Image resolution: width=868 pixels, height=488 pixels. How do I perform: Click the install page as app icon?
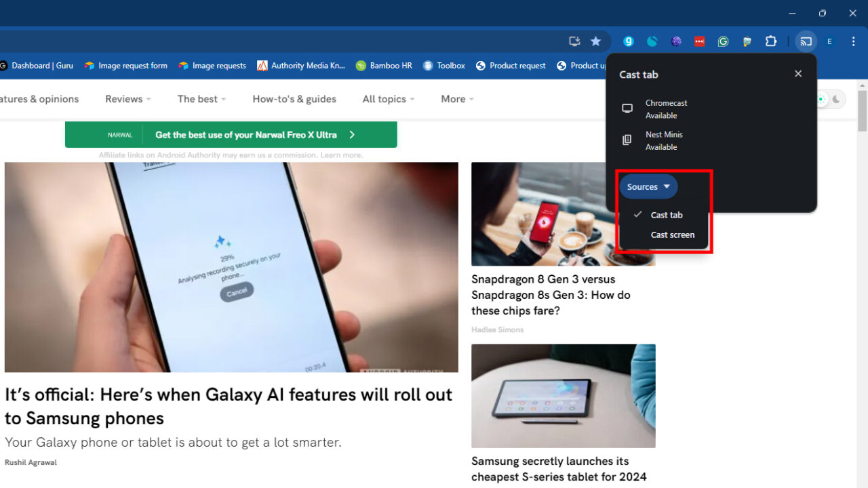point(574,41)
